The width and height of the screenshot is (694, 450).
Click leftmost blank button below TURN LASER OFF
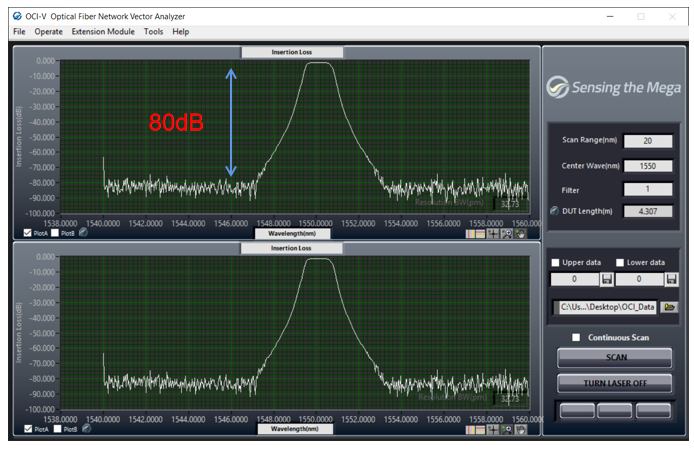pyautogui.click(x=577, y=411)
